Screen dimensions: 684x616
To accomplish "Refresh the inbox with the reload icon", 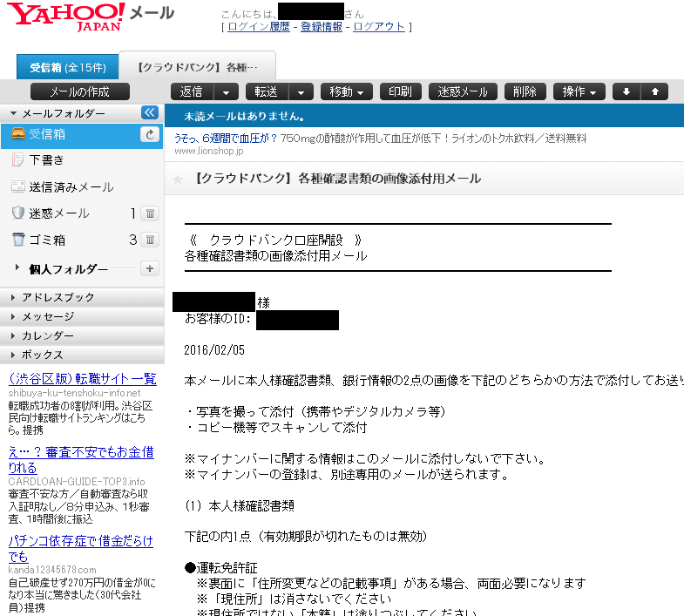I will point(150,134).
